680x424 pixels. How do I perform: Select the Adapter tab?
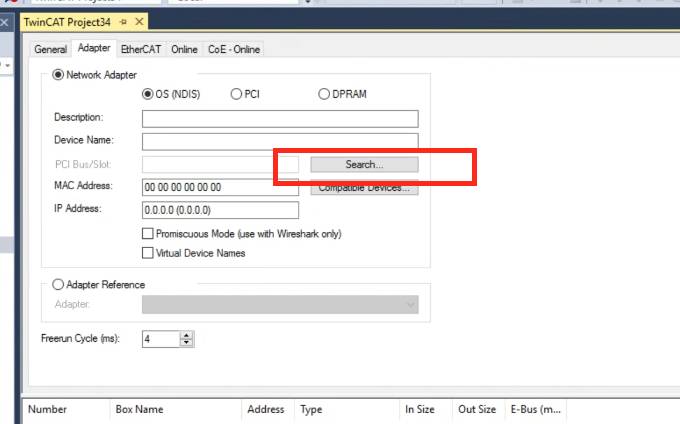(x=94, y=48)
